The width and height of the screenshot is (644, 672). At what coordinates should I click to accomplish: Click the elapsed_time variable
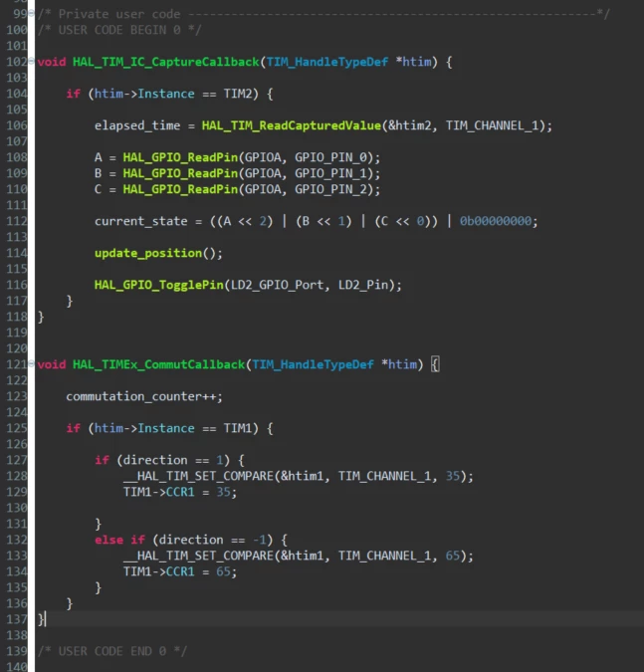click(137, 125)
